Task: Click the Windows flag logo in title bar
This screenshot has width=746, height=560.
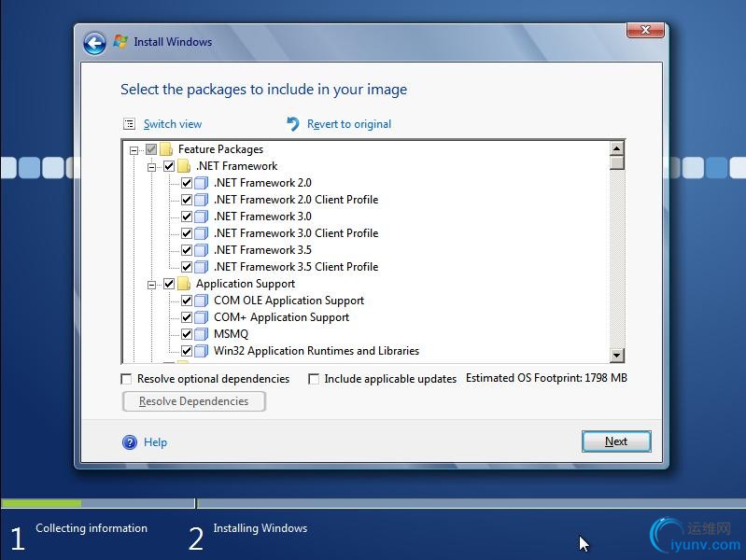Action: click(x=120, y=41)
